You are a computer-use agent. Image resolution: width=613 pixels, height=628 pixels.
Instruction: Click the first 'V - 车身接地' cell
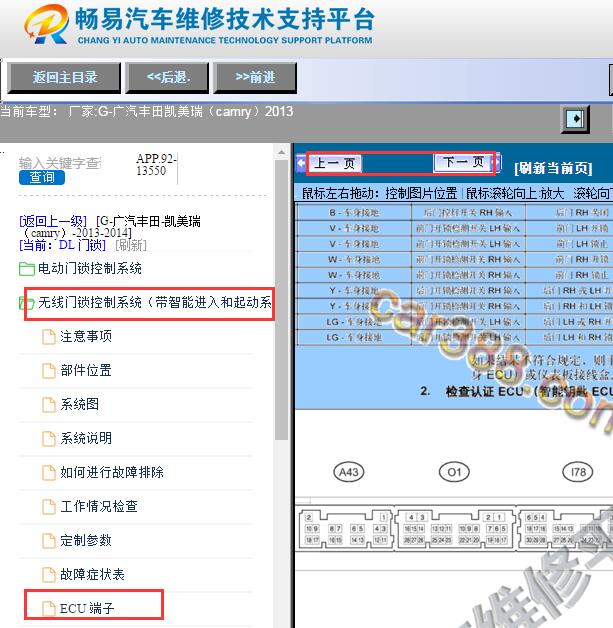pos(354,228)
